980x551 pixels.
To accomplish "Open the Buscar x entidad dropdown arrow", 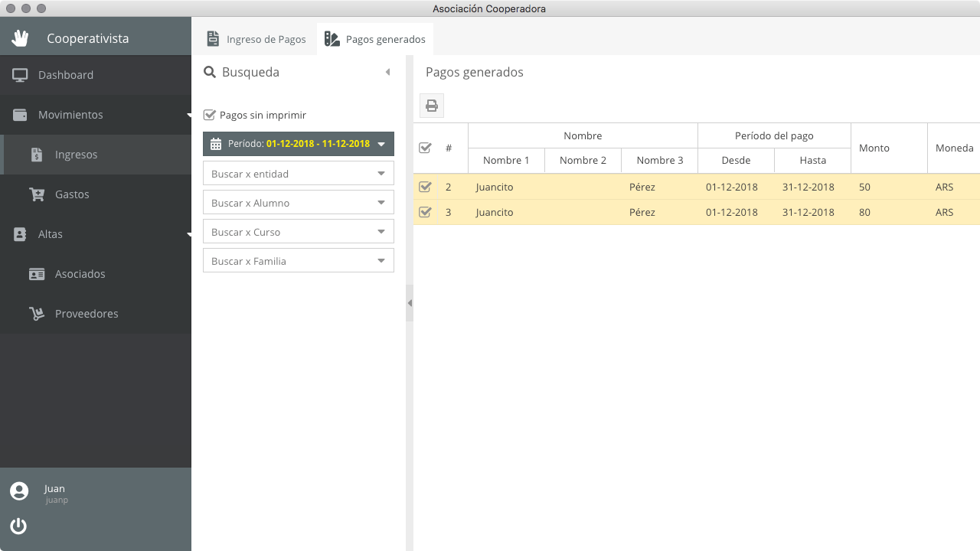I will click(x=381, y=174).
